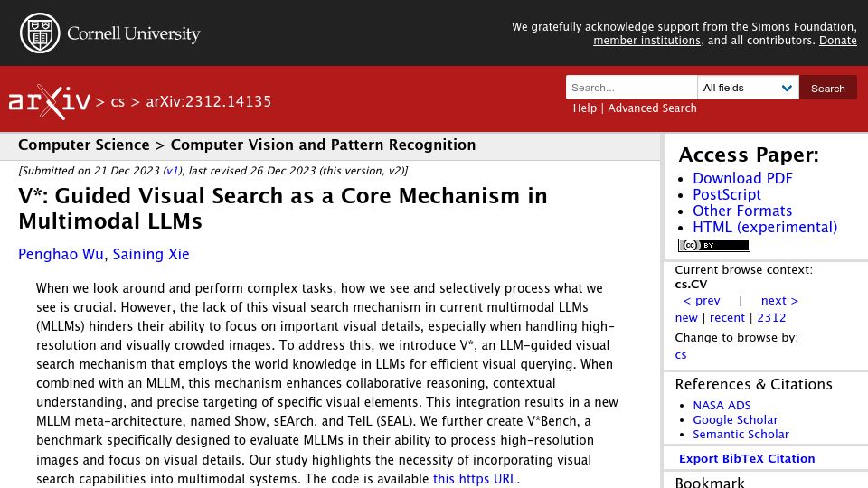The height and width of the screenshot is (488, 868).
Task: Open version v1 of the submission
Action: (172, 171)
